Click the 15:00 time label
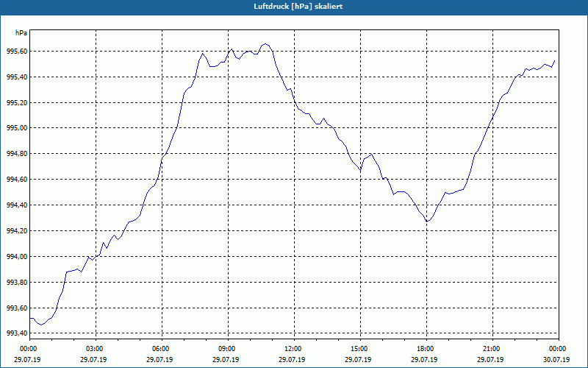588x368 pixels. (360, 349)
